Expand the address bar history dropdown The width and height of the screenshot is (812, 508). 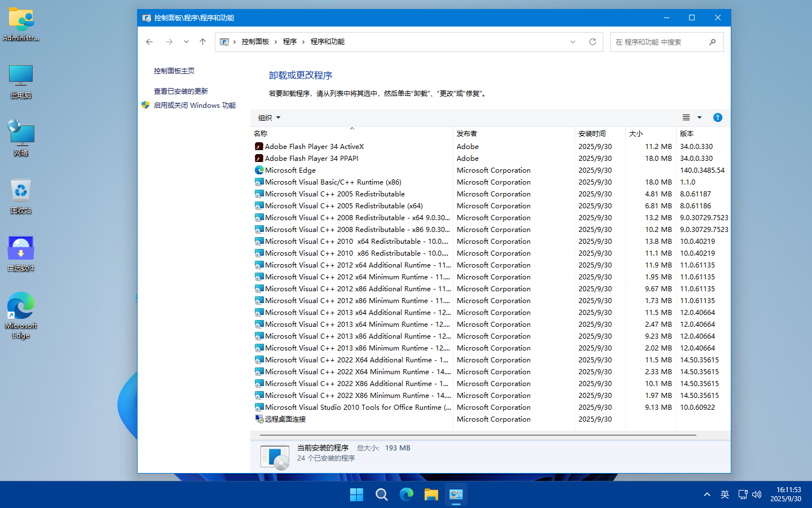click(573, 42)
